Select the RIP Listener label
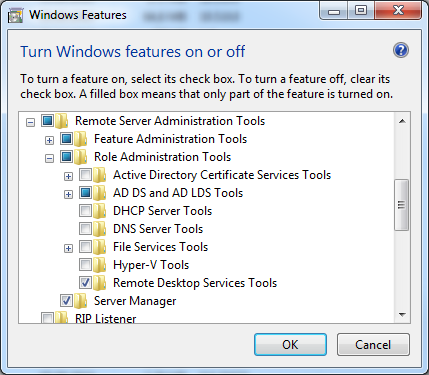 (105, 318)
